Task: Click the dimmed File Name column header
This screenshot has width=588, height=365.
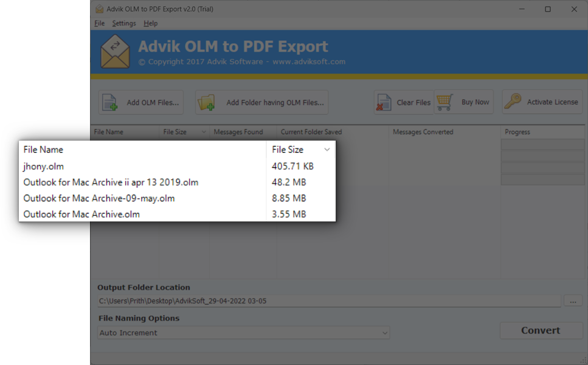Action: (108, 131)
